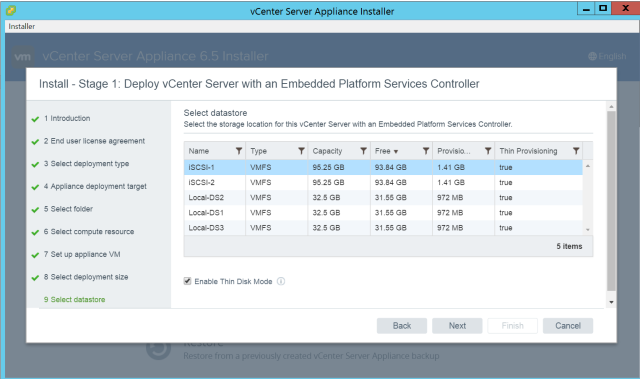The width and height of the screenshot is (640, 379).
Task: Select the Local-DS1 datastore row
Action: pos(383,213)
